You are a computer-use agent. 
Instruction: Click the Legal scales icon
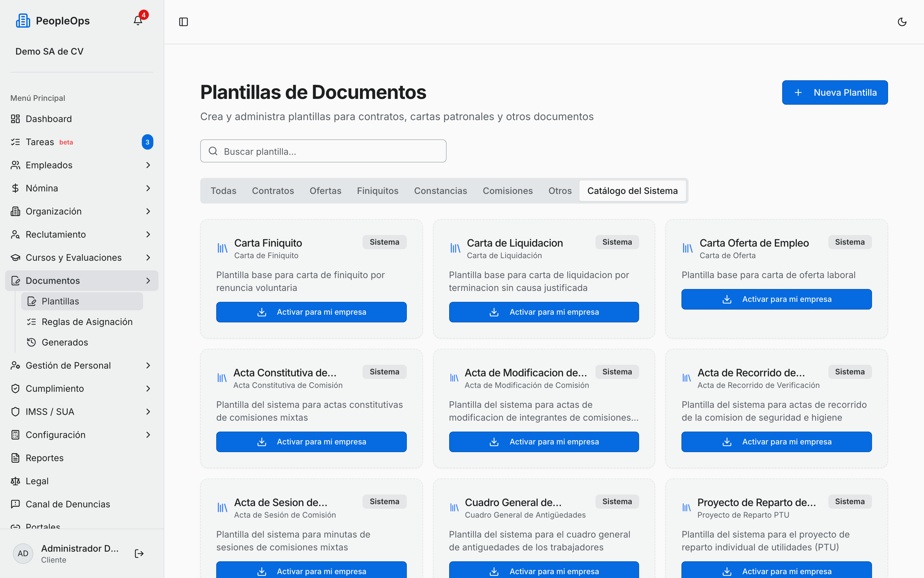click(15, 481)
